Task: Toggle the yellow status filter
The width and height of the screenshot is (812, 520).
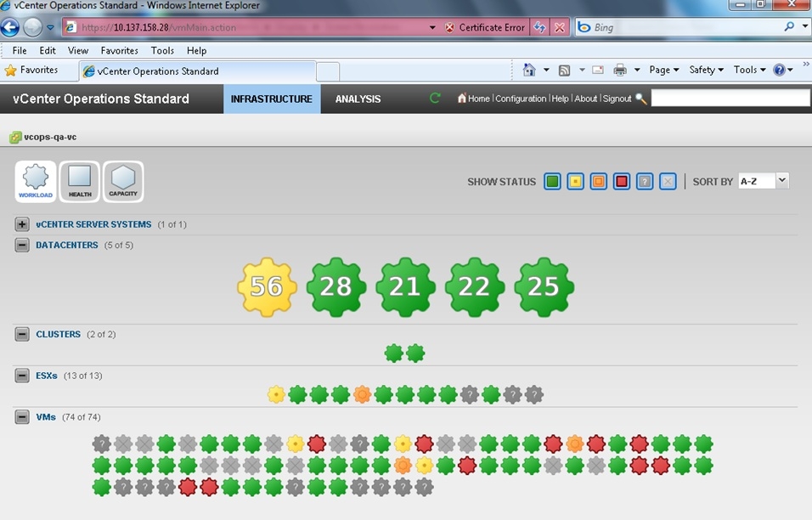Action: click(575, 181)
